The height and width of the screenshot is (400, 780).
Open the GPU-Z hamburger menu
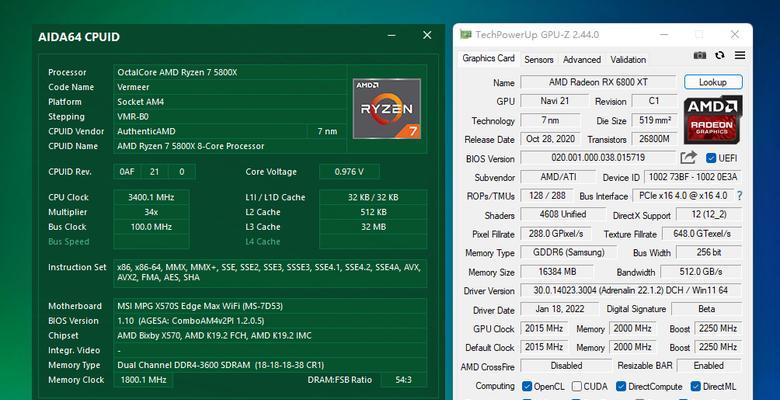coord(740,55)
